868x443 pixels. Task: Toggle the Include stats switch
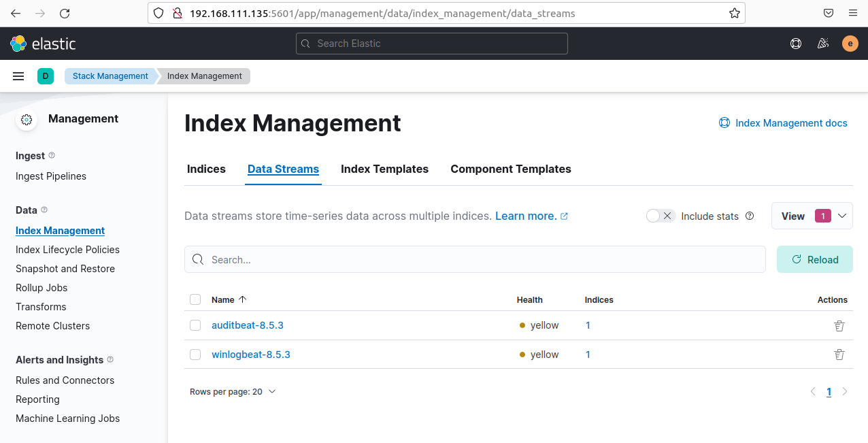(660, 216)
